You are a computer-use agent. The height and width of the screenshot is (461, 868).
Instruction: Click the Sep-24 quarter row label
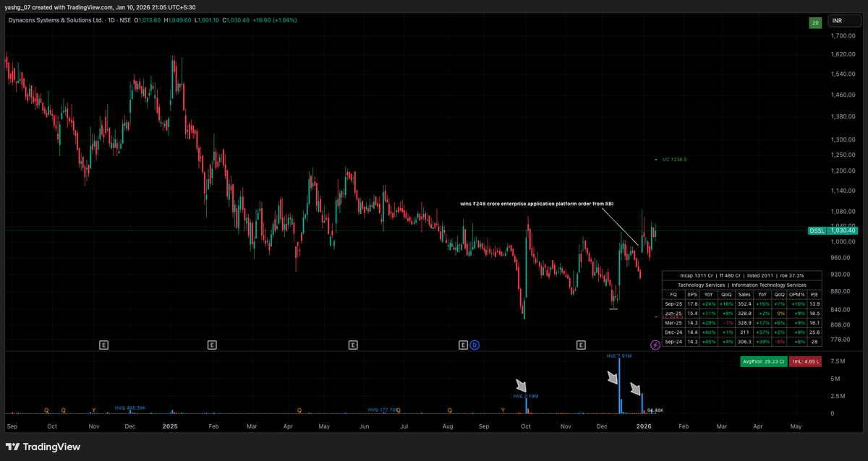click(x=673, y=342)
